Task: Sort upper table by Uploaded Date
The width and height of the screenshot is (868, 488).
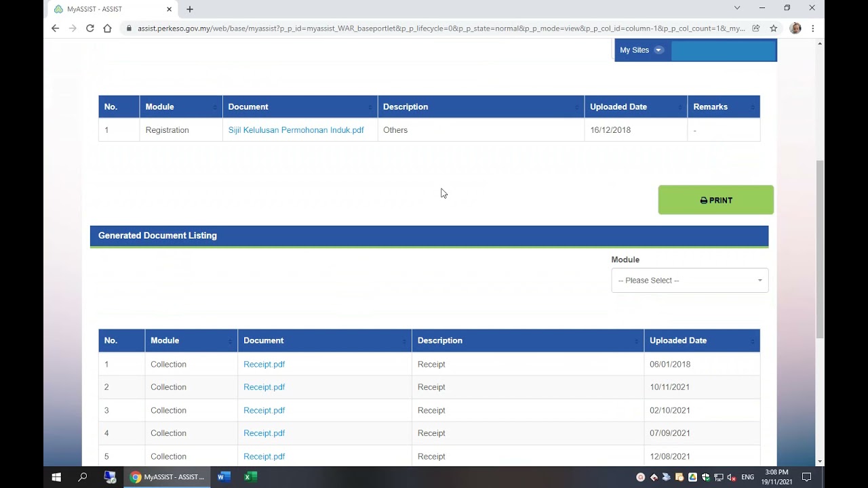Action: point(635,107)
